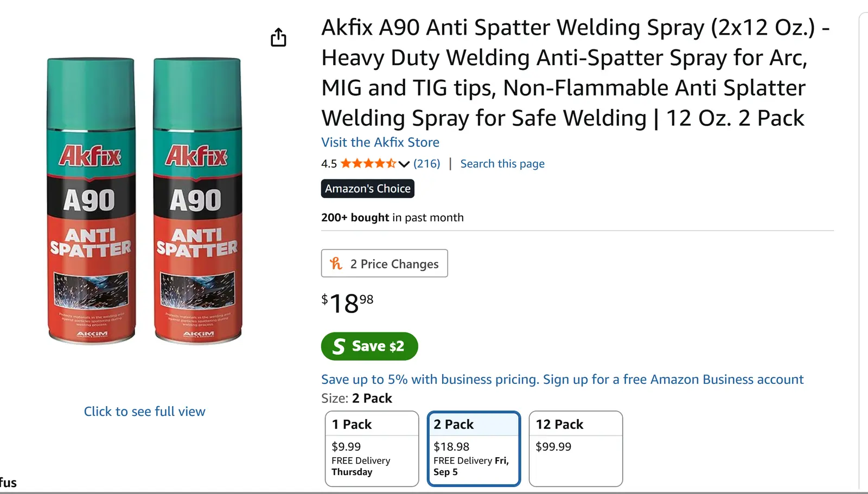Click the Honey logo beside Price Changes

tap(336, 264)
